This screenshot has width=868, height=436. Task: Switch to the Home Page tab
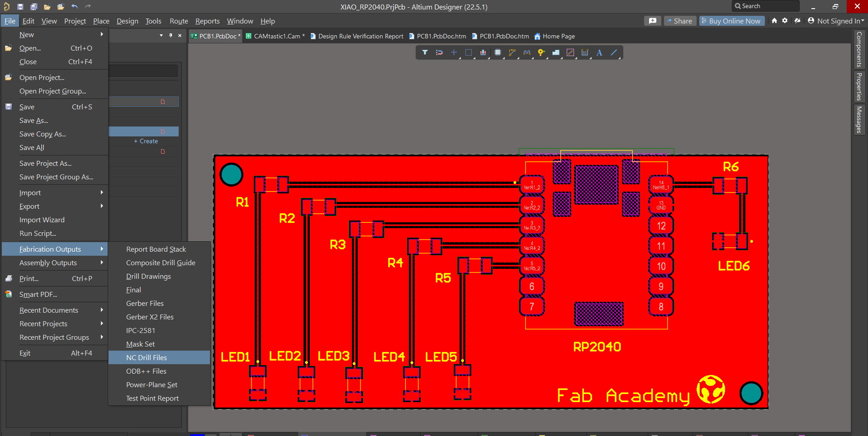(x=555, y=36)
